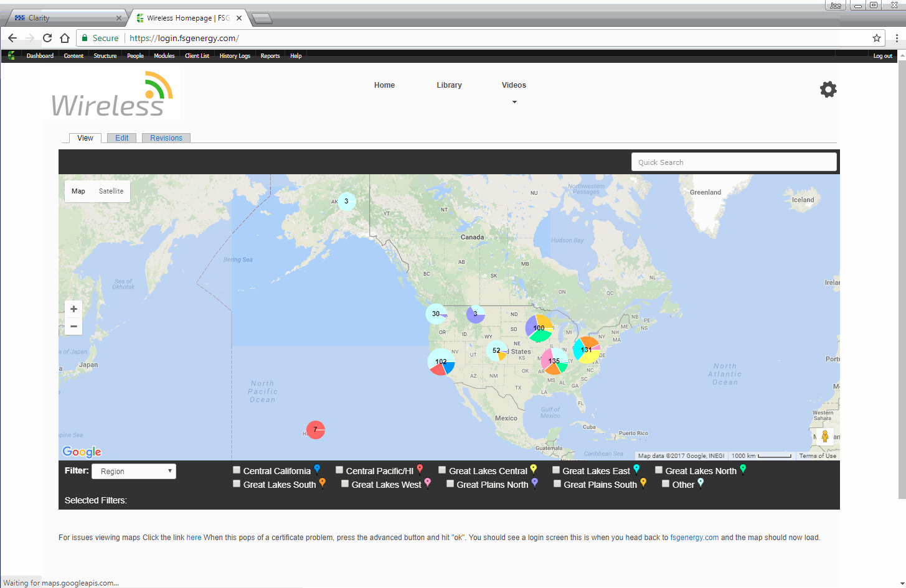Click the Street View pegman icon
This screenshot has height=588, width=906.
(824, 436)
